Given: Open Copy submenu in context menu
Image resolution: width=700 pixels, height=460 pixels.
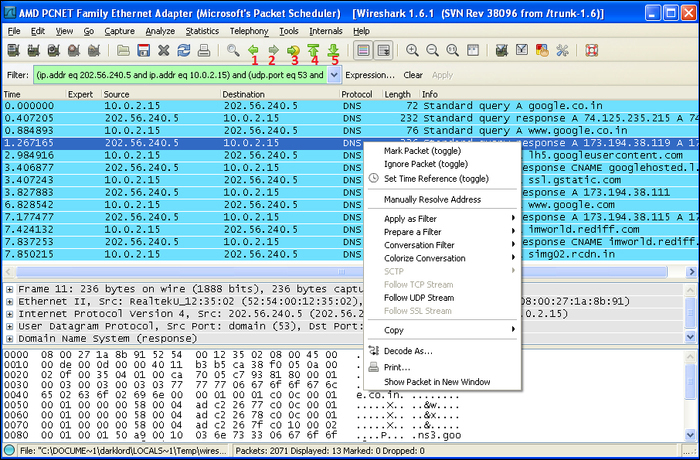Looking at the screenshot, I should tap(442, 330).
